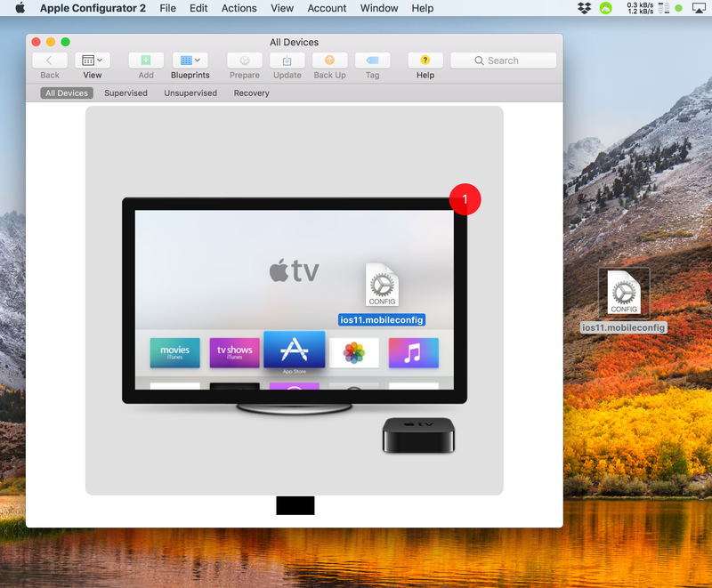Select the desktop ios11.mobileconfig file icon

point(624,293)
